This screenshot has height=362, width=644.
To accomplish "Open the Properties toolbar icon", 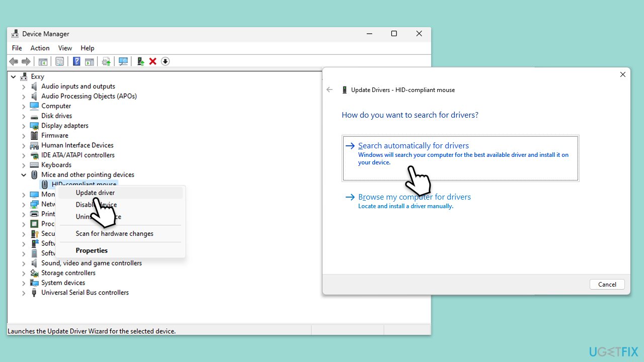I will [60, 61].
